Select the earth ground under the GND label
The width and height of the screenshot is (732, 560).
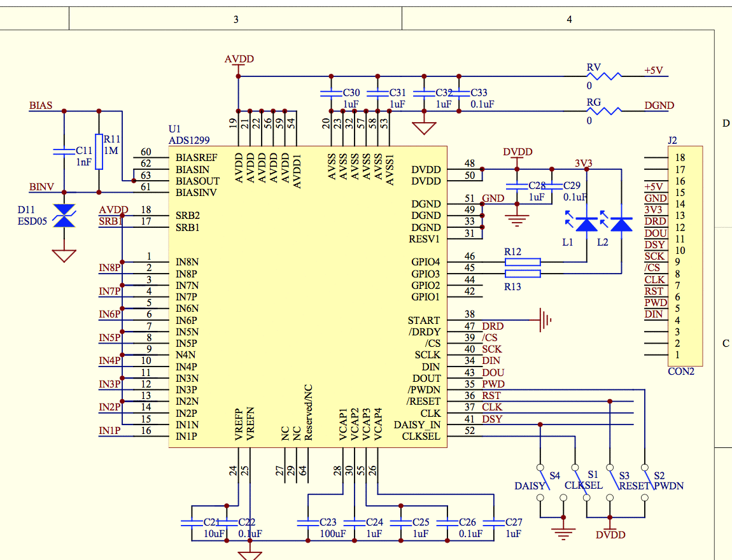517,220
